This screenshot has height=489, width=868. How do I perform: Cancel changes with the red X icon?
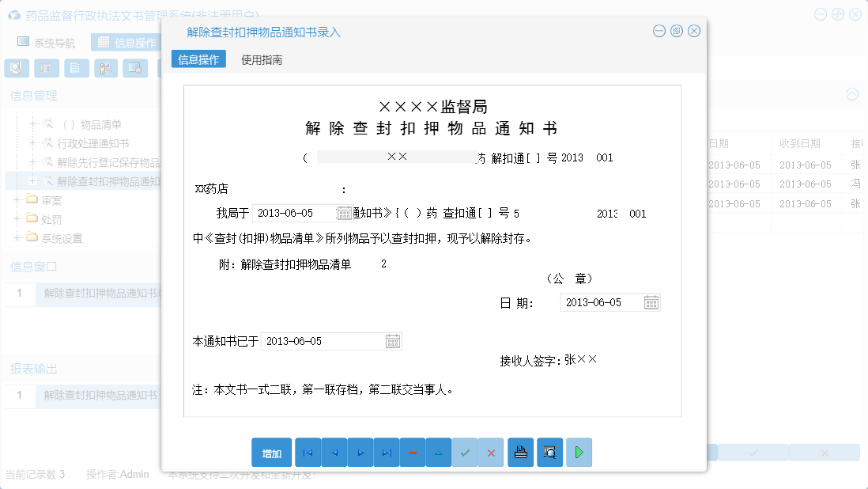[491, 452]
